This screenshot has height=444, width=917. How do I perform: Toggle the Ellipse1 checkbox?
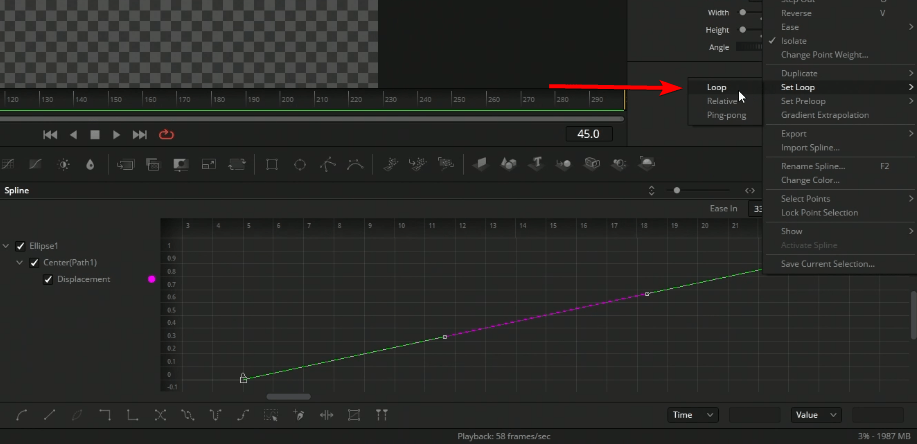tap(20, 246)
